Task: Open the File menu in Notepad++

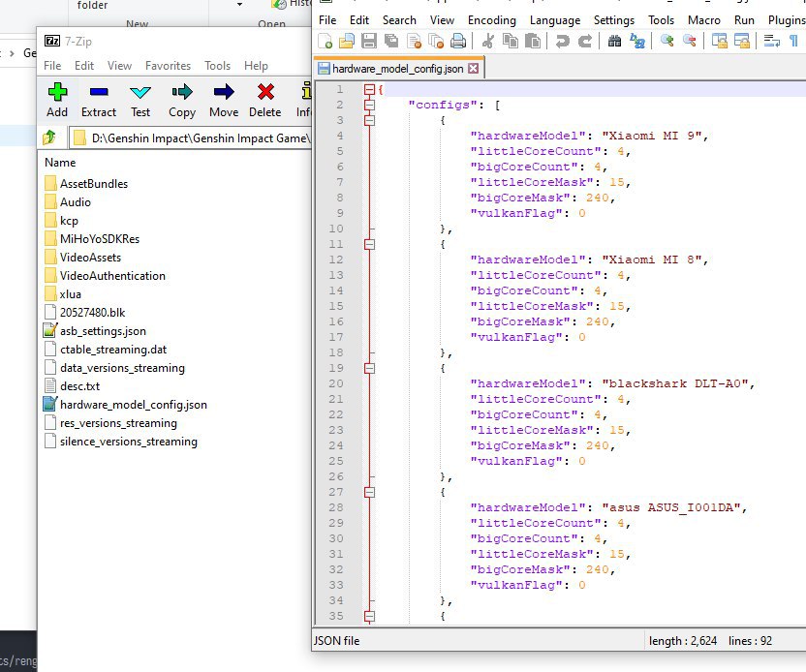Action: coord(327,20)
